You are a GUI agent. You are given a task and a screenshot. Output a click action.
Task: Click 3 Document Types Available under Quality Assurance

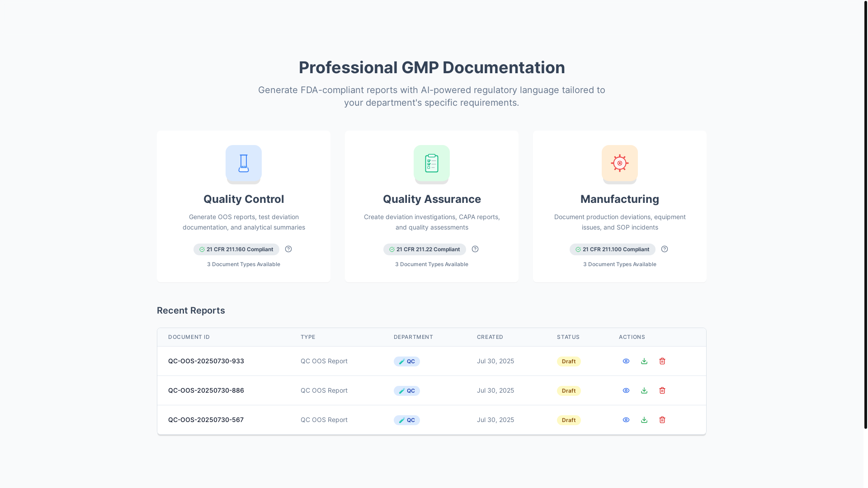click(x=432, y=264)
